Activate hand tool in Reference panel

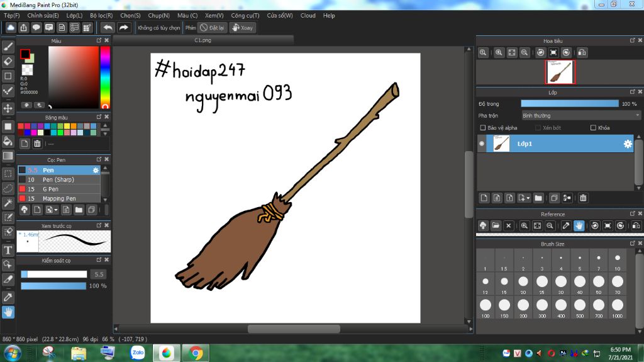click(579, 225)
